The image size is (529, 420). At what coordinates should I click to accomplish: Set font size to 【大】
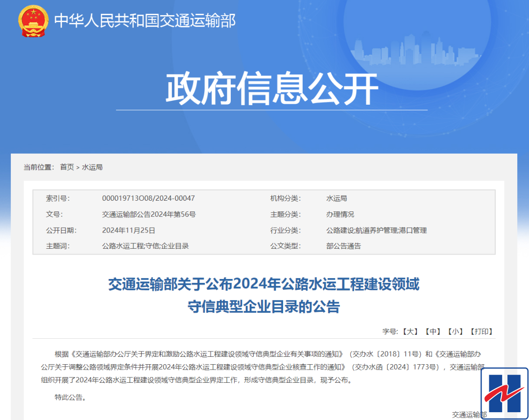[410, 331]
